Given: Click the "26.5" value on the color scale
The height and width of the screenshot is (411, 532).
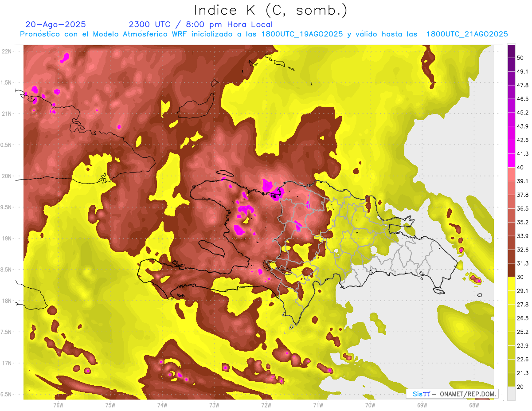Looking at the screenshot, I should (522, 318).
